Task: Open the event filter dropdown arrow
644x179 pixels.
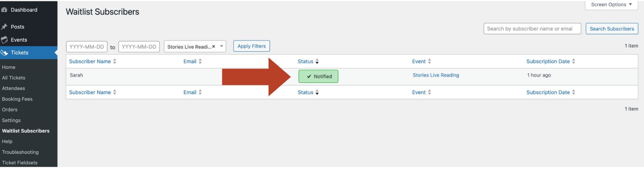Action: coord(222,46)
